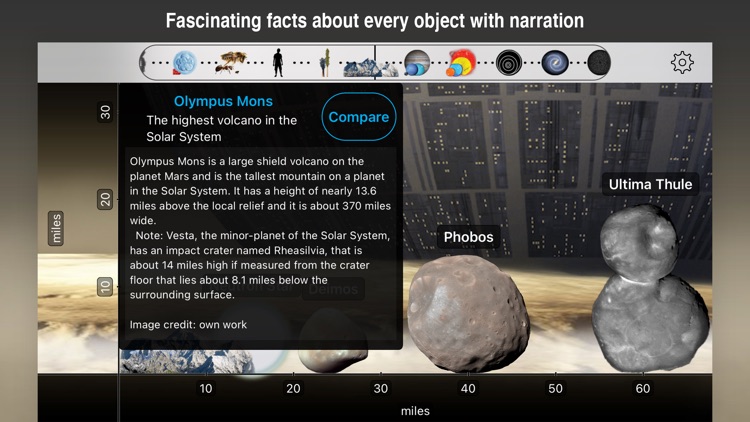Click the 'Image credit: own work' text
Image resolution: width=750 pixels, height=422 pixels.
click(x=188, y=324)
